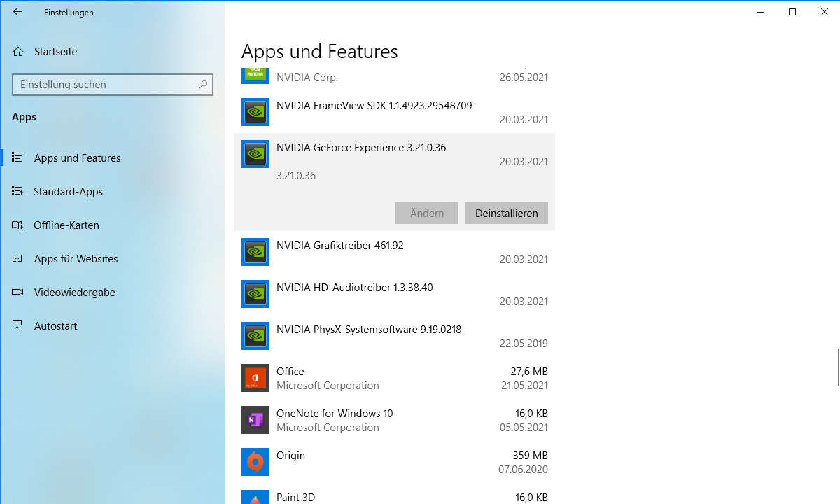Click the Paint 3D app icon
This screenshot has width=840, height=504.
[x=255, y=497]
